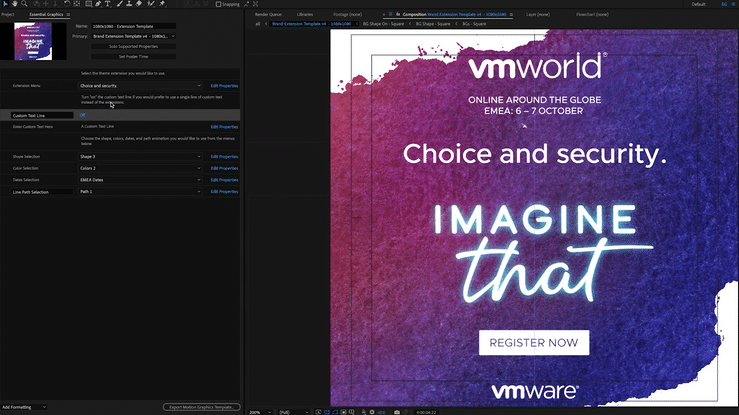This screenshot has width=739, height=415.
Task: Open the Primary composition dropdown
Action: 133,36
